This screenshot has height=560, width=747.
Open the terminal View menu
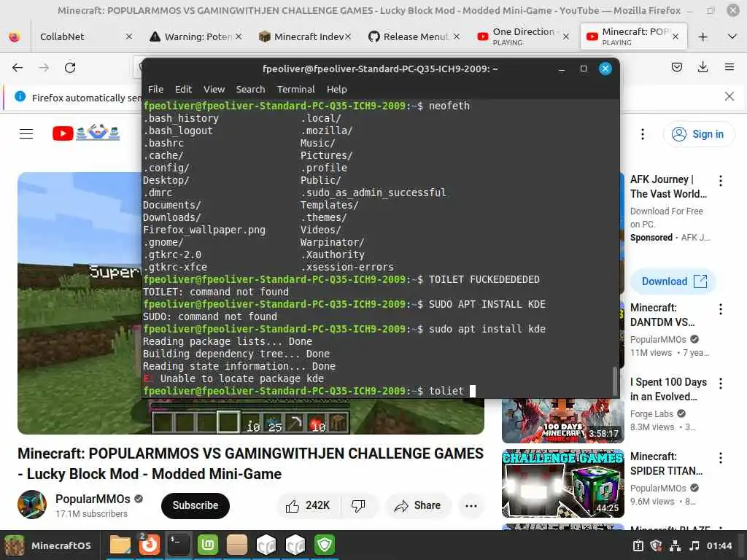click(x=214, y=90)
